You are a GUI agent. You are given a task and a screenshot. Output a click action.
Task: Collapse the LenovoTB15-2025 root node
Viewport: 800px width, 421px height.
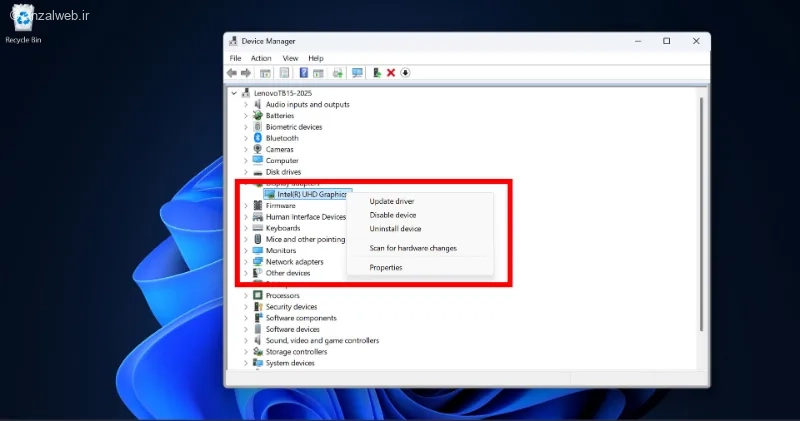pyautogui.click(x=235, y=93)
